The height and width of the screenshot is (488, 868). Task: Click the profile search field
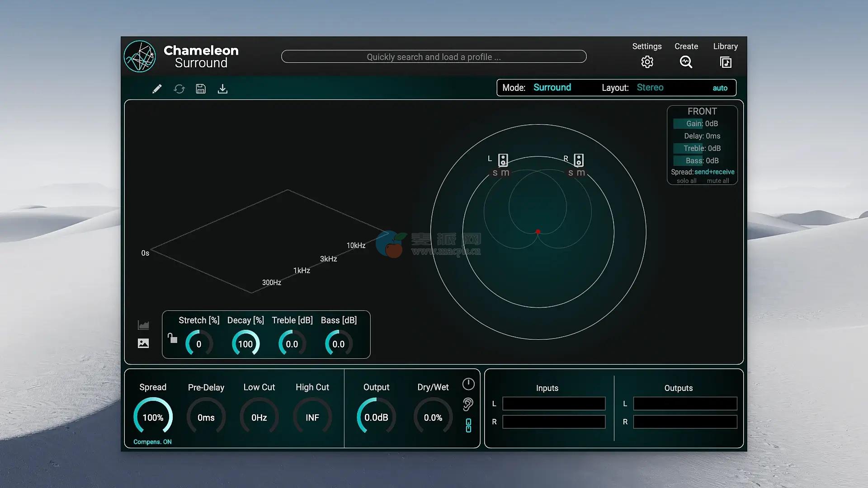(x=434, y=57)
